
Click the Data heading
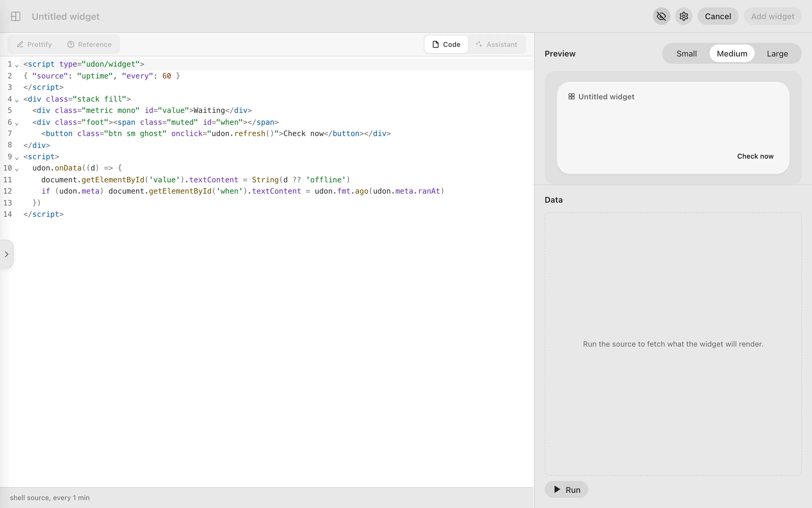pos(553,200)
